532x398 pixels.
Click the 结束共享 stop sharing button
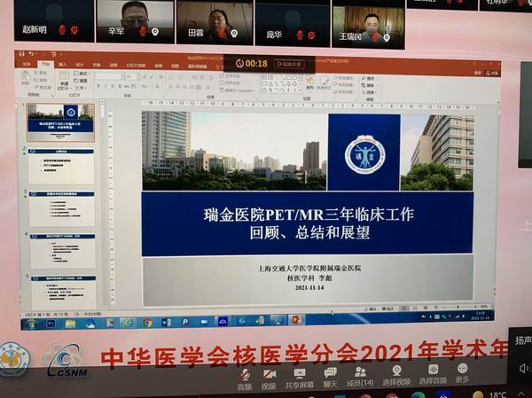tap(289, 64)
